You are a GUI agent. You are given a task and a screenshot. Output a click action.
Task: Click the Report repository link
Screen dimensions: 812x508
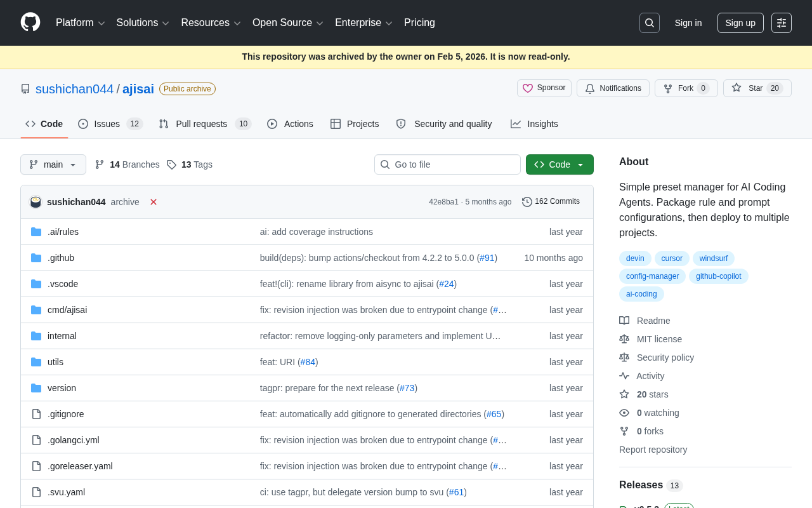click(653, 450)
